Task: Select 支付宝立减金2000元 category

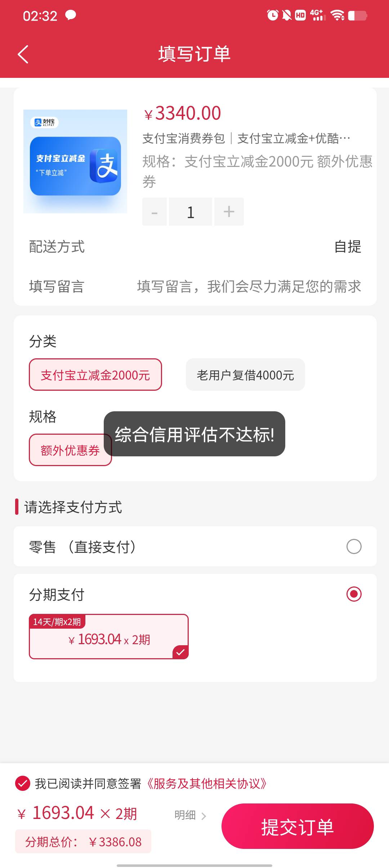Action: coord(95,375)
